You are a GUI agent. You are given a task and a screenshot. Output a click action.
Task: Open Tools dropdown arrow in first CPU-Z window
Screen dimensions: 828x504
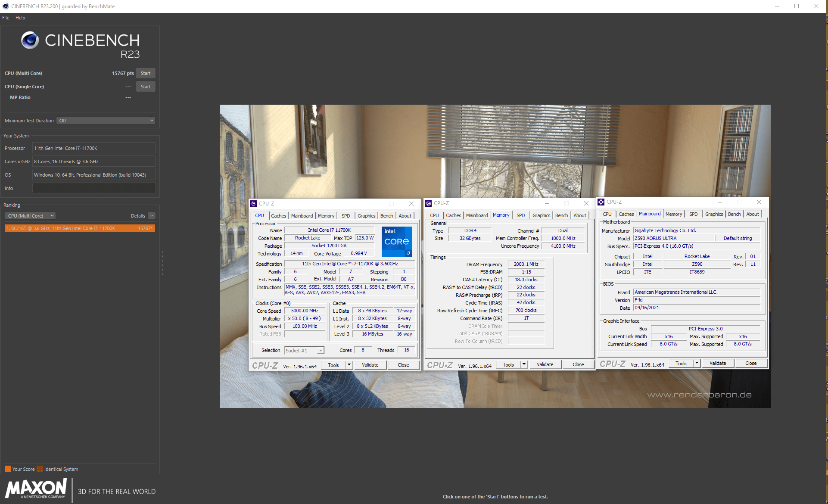349,365
